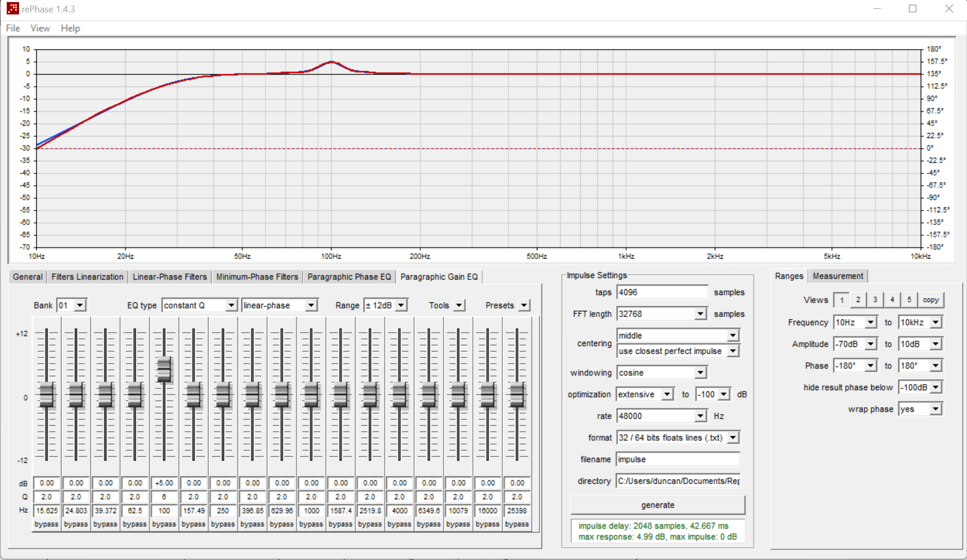Click the generate button
Image resolution: width=967 pixels, height=560 pixels.
point(658,505)
